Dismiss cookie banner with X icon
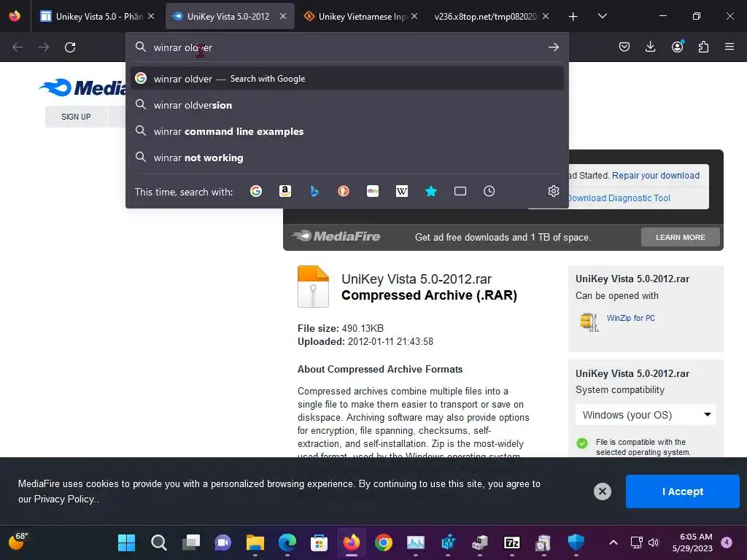This screenshot has width=747, height=560. 602,491
